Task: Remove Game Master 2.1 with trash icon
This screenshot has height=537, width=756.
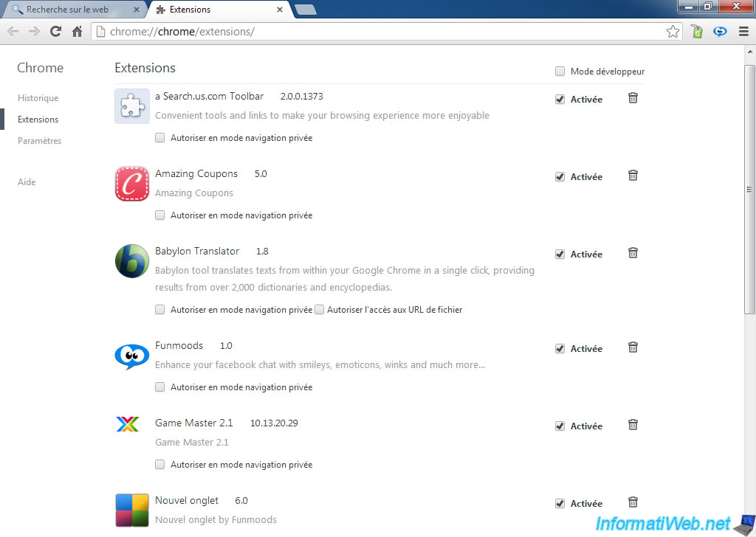Action: (633, 425)
